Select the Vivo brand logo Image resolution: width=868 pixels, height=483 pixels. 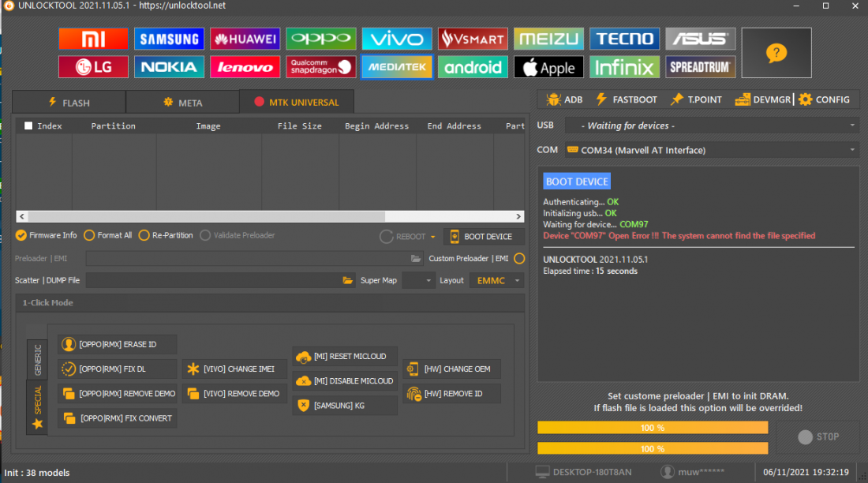(397, 39)
